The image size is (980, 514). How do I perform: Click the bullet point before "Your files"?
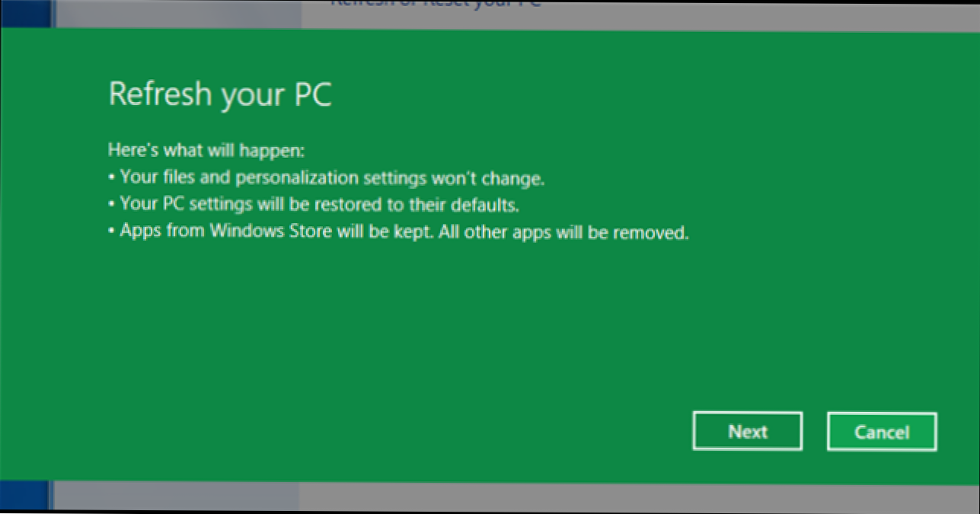tap(111, 180)
